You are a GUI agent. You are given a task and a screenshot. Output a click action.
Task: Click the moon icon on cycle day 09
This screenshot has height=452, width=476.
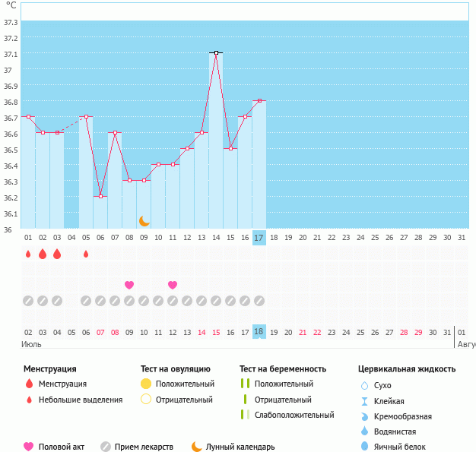(x=144, y=220)
